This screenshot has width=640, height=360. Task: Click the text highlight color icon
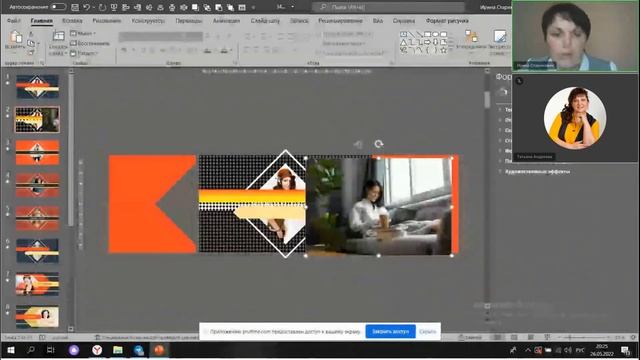(x=208, y=51)
